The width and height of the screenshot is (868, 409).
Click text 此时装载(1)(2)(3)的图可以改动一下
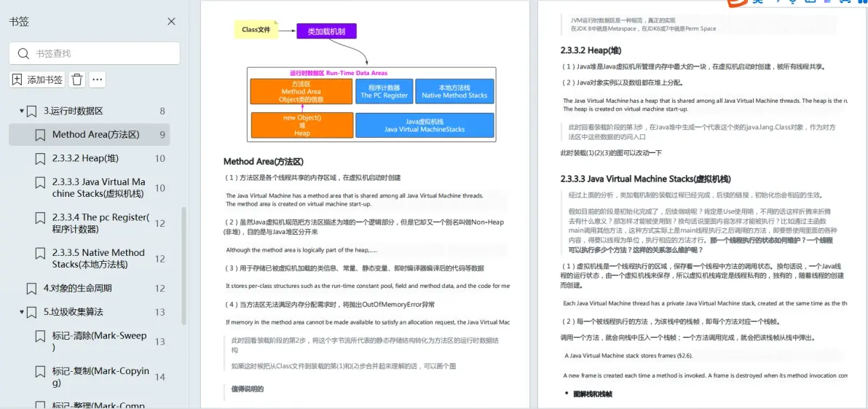611,152
